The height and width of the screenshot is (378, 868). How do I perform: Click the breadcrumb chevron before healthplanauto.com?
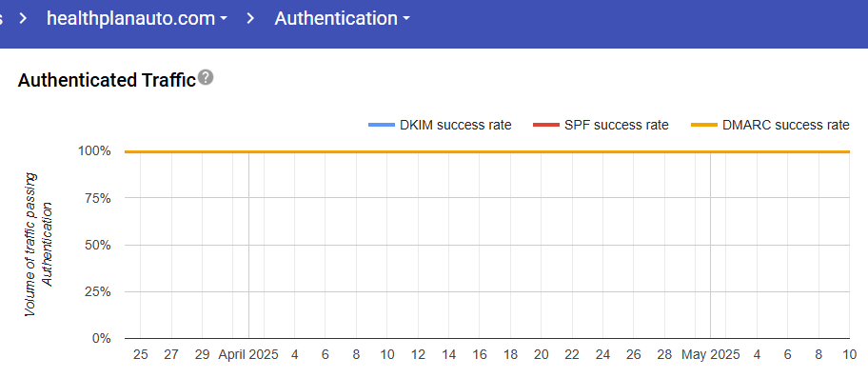[23, 18]
